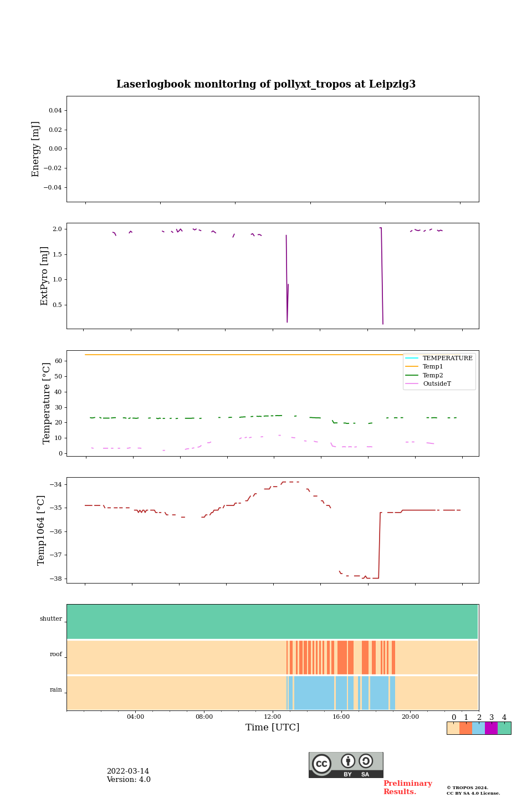Pick the magenta colorbar swatch for value 3

491,728
